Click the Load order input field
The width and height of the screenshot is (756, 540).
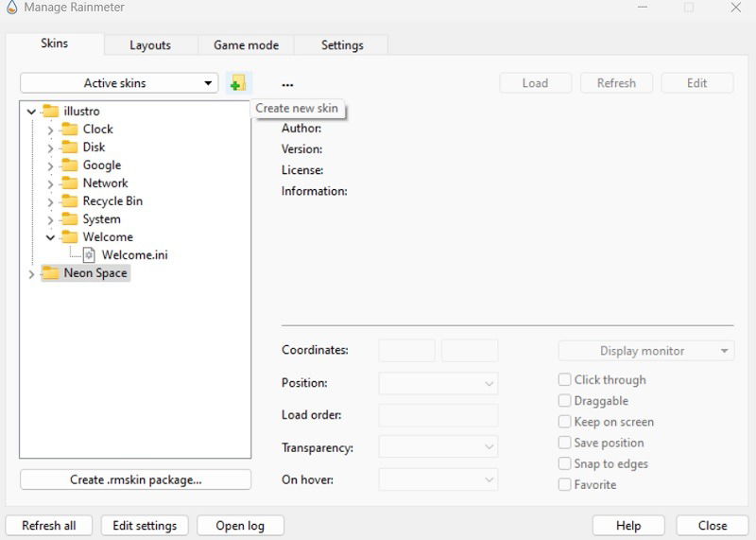pyautogui.click(x=438, y=415)
